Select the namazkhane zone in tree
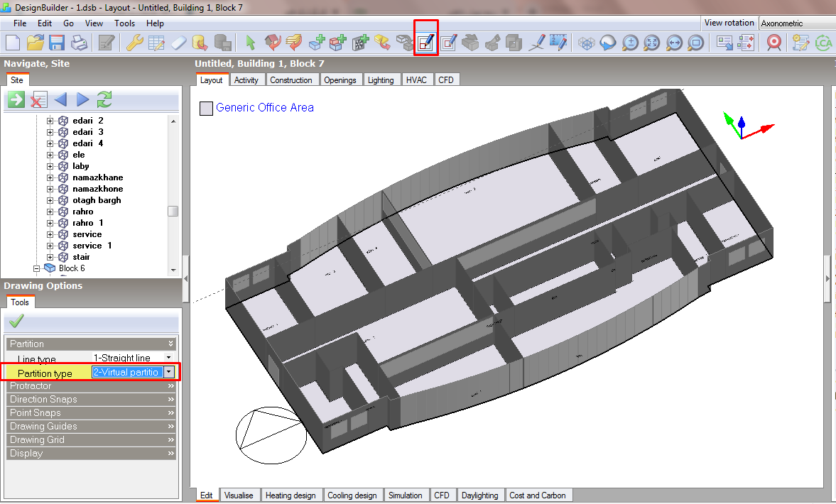 97,177
